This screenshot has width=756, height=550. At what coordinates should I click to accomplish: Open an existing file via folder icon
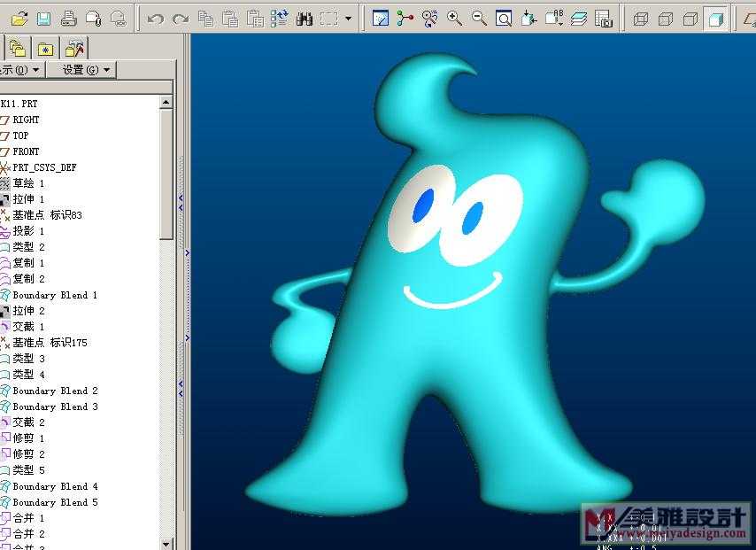(x=19, y=19)
